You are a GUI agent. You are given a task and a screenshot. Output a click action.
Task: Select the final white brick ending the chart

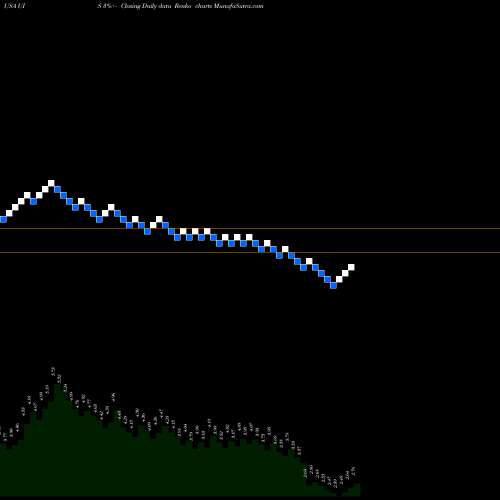pos(351,267)
